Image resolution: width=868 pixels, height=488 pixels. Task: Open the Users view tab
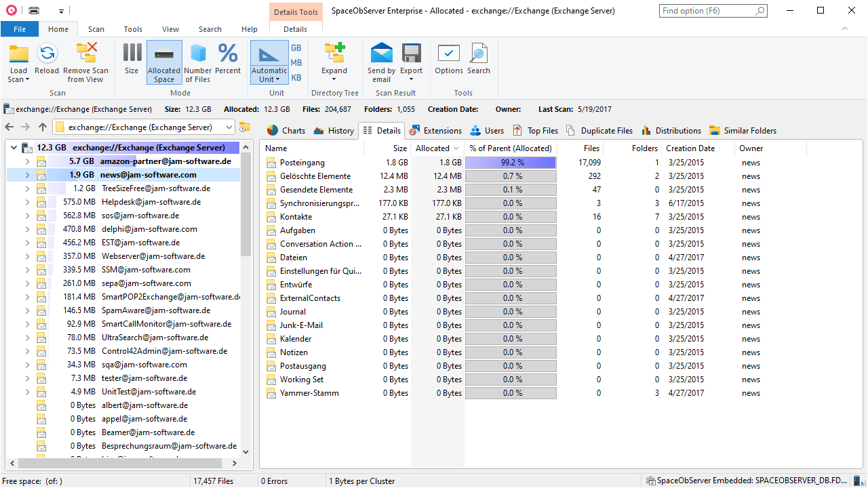488,131
